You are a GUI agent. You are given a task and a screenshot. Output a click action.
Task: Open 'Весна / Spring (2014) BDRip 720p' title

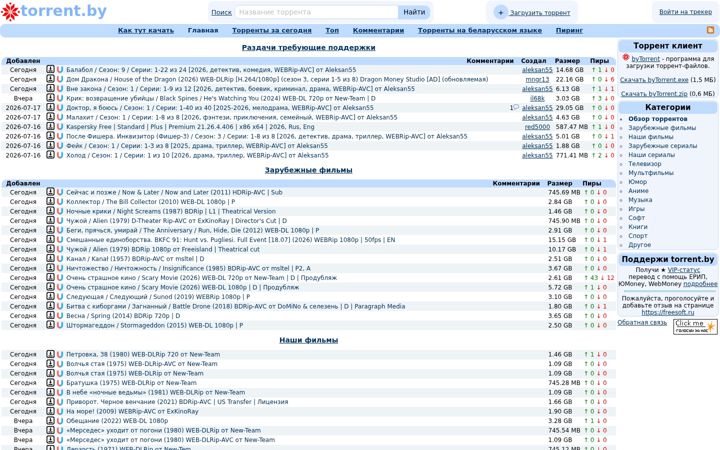123,315
